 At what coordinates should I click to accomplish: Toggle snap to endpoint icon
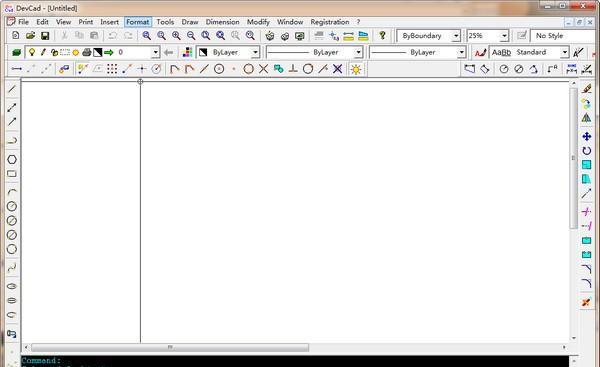(x=174, y=69)
